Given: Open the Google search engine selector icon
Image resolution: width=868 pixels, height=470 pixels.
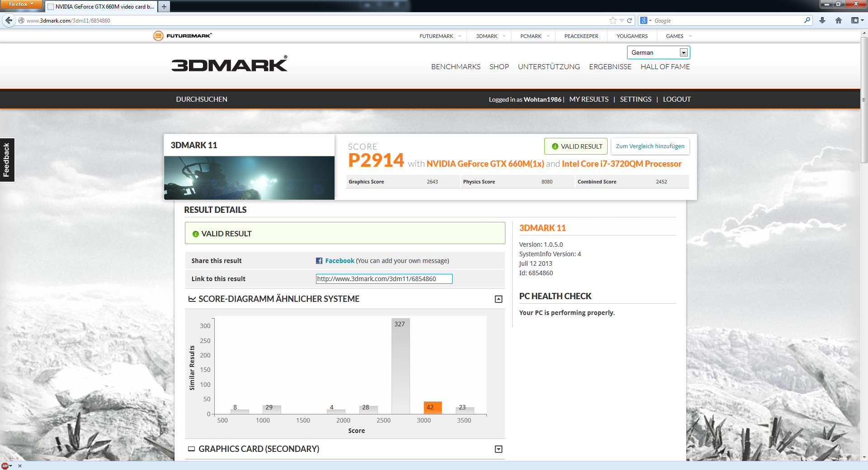Looking at the screenshot, I should click(646, 20).
